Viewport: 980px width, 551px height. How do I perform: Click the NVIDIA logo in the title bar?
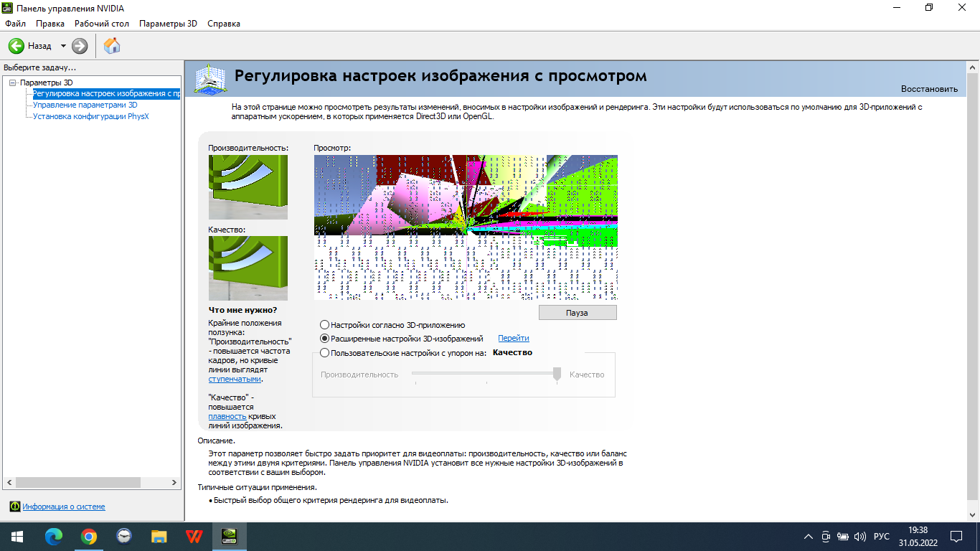point(8,8)
